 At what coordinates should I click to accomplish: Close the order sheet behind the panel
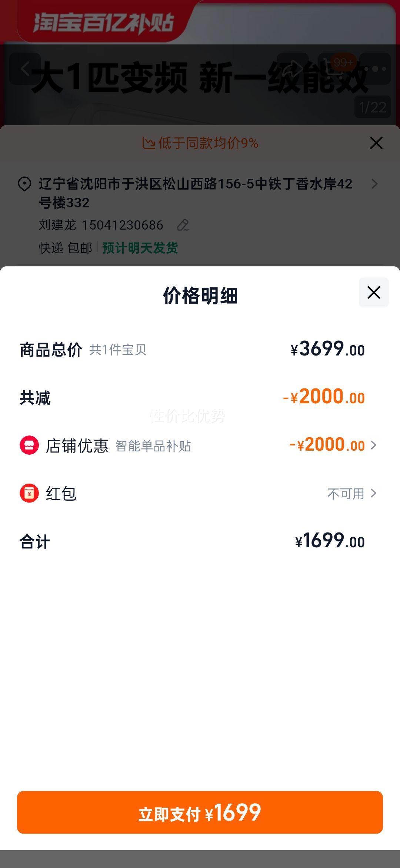click(x=376, y=143)
